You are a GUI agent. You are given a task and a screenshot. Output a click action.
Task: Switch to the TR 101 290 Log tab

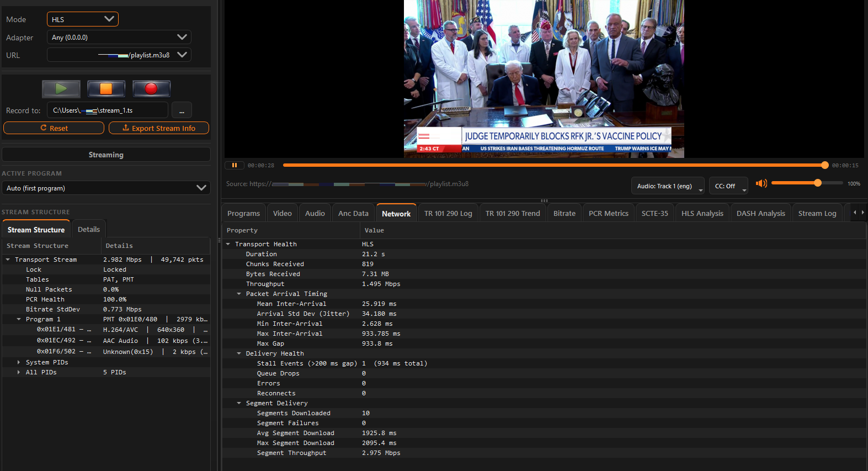point(448,214)
